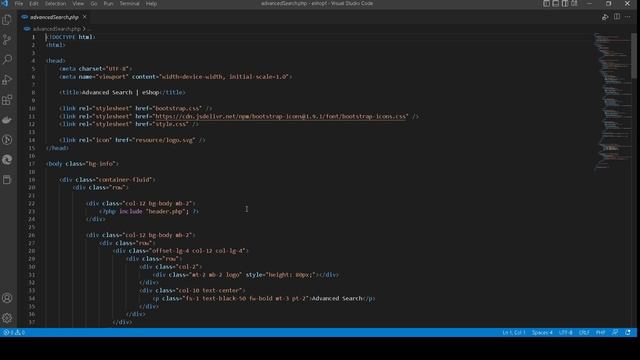
Task: Open the Manage gear icon
Action: 7,318
